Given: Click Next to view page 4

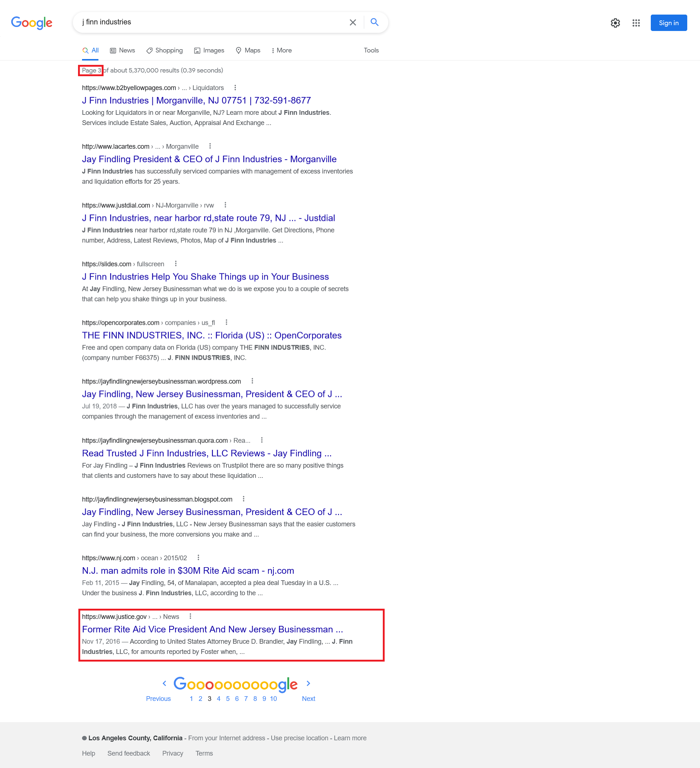Looking at the screenshot, I should (x=308, y=698).
